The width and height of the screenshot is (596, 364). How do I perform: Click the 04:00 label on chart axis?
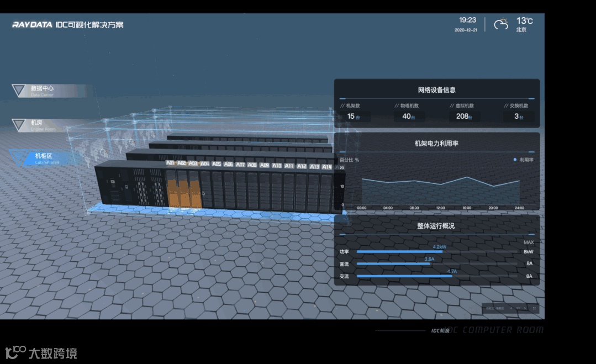(388, 208)
